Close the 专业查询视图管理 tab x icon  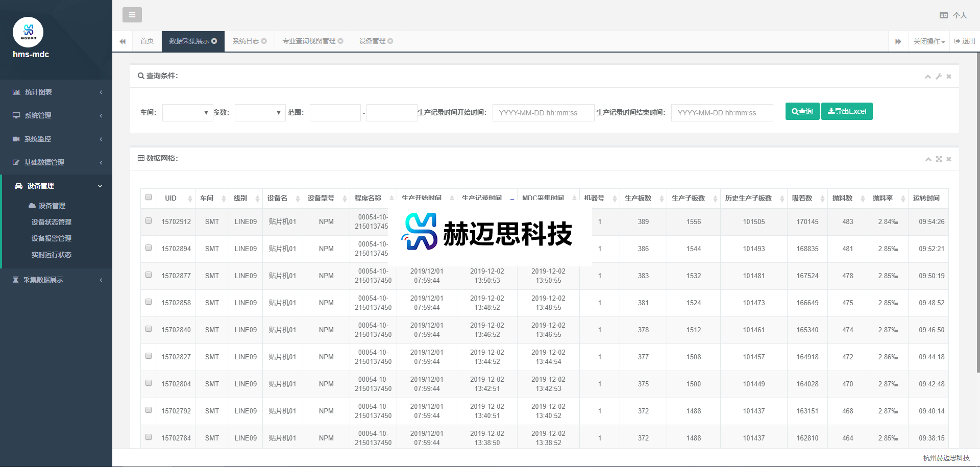(340, 41)
